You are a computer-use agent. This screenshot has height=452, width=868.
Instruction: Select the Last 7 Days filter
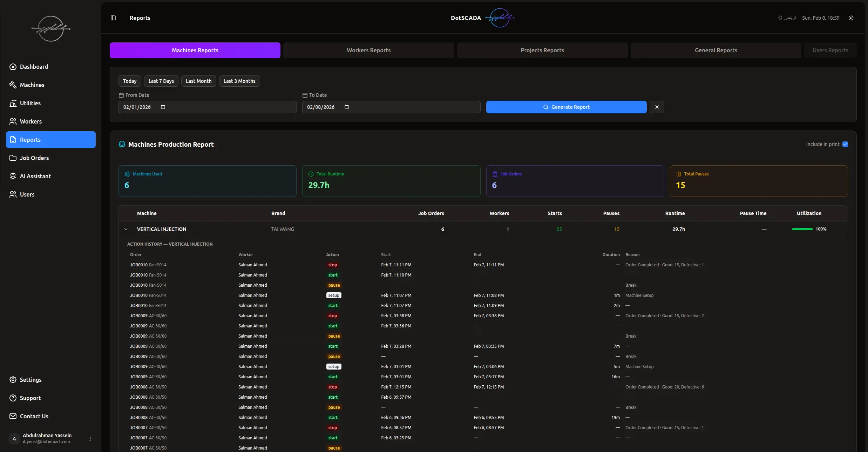[x=161, y=81]
